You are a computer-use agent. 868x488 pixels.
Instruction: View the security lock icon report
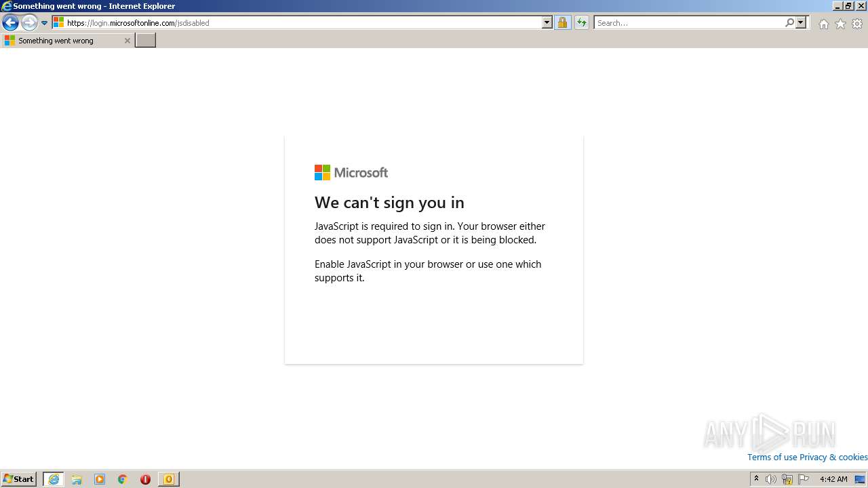click(562, 22)
